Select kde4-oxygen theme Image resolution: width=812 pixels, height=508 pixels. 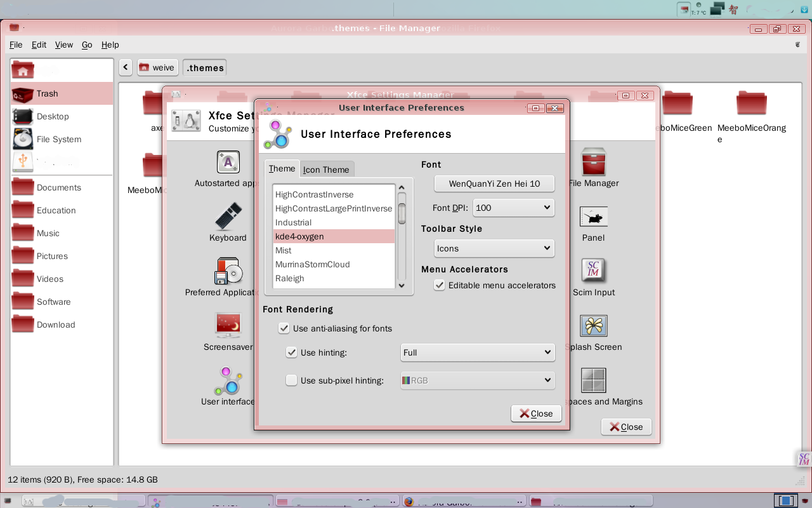[334, 236]
